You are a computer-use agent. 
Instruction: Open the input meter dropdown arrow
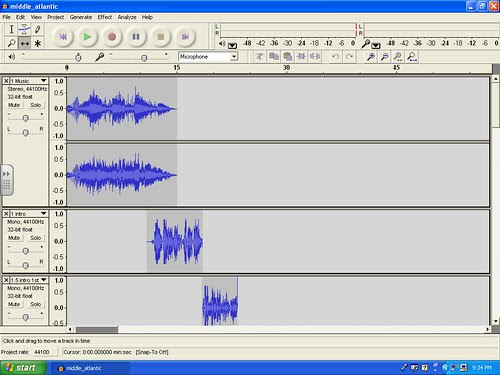point(376,45)
